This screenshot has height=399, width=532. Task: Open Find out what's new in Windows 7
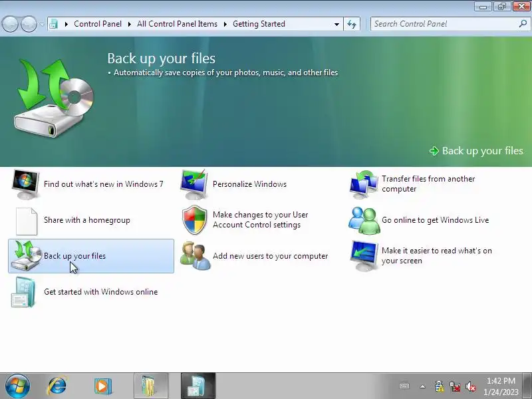coord(104,184)
